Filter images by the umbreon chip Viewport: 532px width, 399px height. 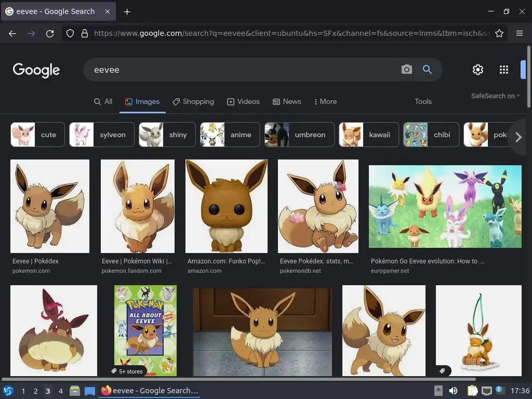tap(299, 135)
